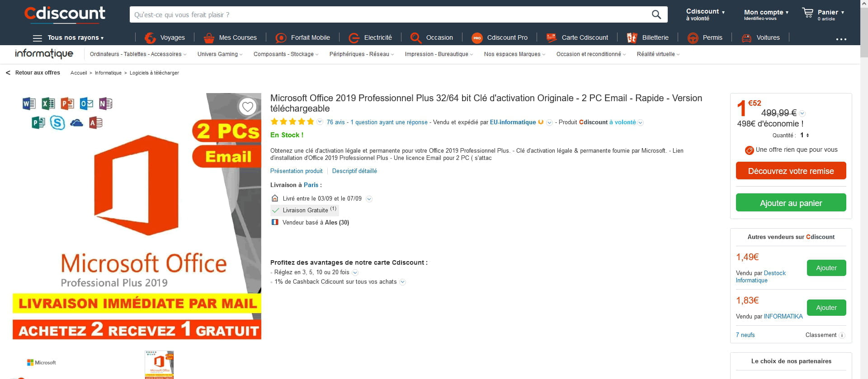The image size is (868, 379).
Task: Click the Permis steering wheel icon
Action: [693, 38]
